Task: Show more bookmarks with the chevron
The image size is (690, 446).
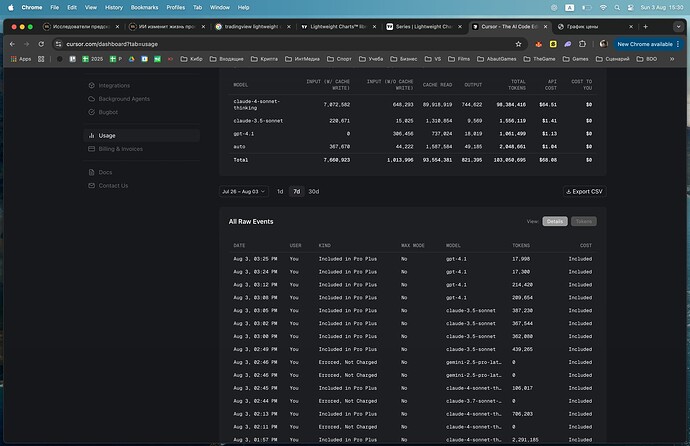Action: (x=672, y=59)
